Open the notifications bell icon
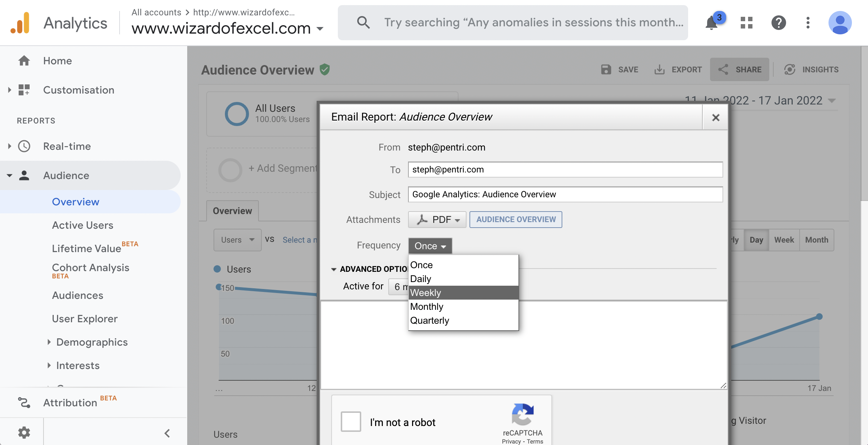The image size is (868, 445). (712, 23)
